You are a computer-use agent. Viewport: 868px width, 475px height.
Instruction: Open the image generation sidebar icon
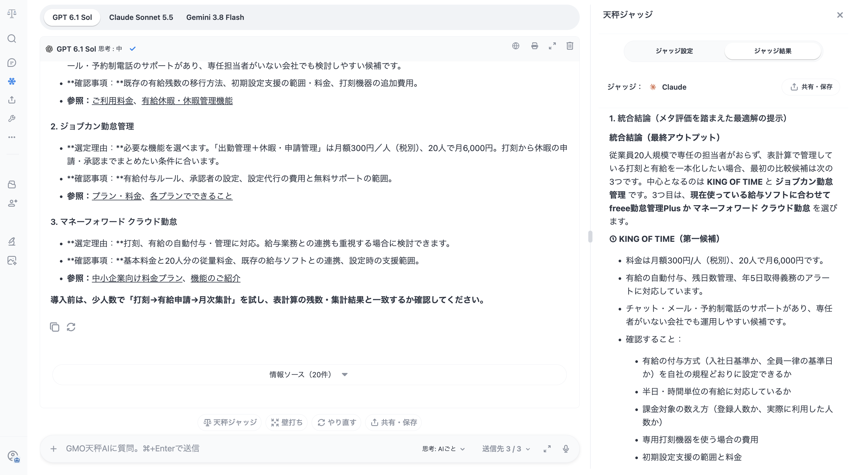pos(12,260)
